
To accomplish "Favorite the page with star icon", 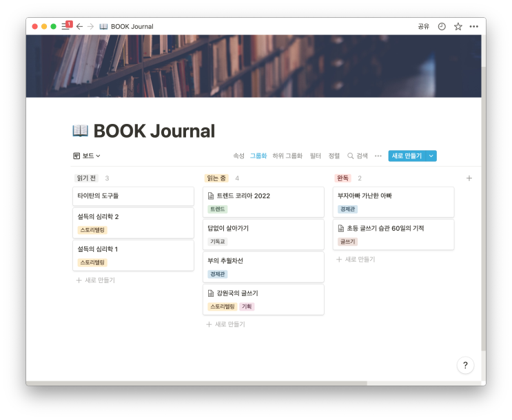I will [458, 26].
